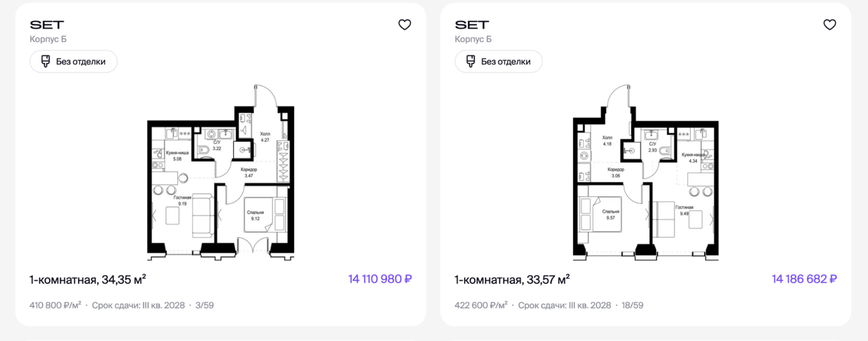This screenshot has width=868, height=341.
Task: Click Корпус Б label on the right card
Action: (473, 40)
